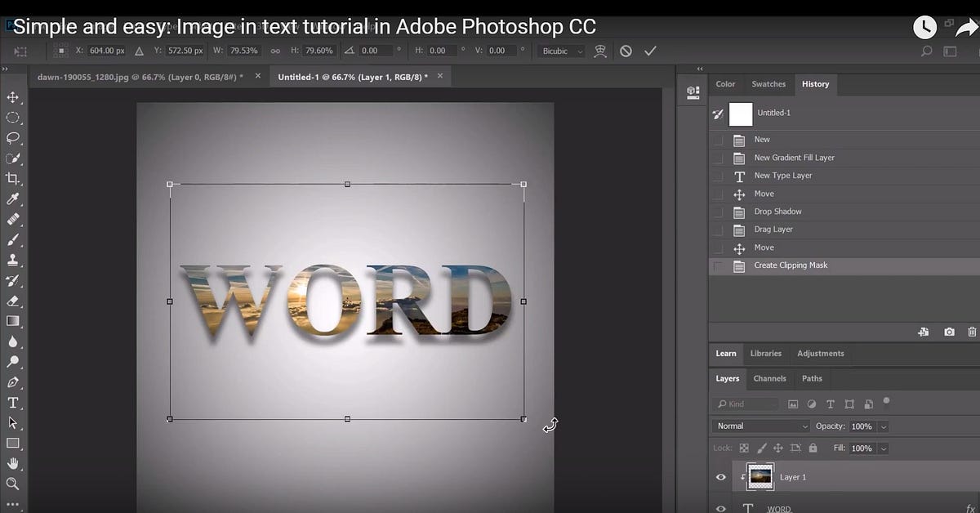Cancel the transform operation
The width and height of the screenshot is (980, 513).
pos(626,51)
